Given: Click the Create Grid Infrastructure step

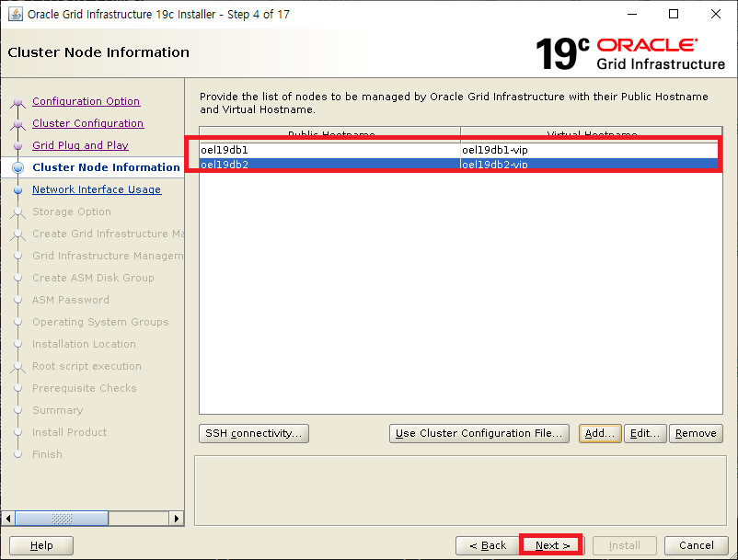Looking at the screenshot, I should [108, 234].
